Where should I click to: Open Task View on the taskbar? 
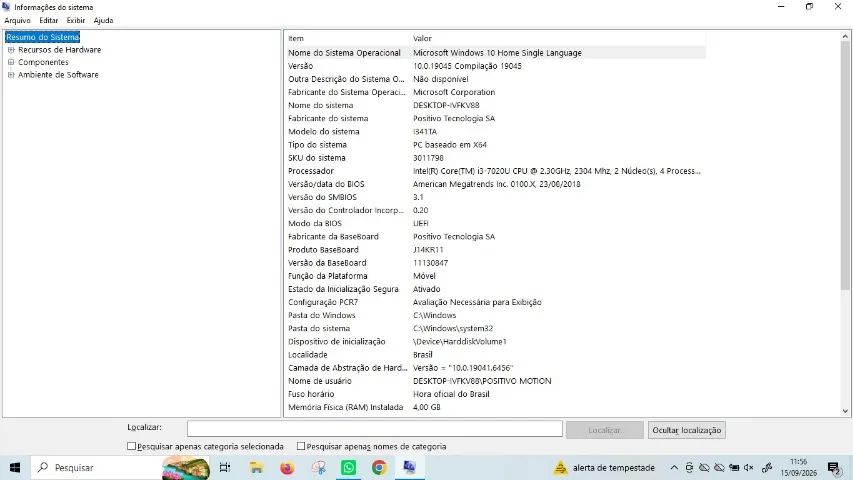click(x=225, y=467)
